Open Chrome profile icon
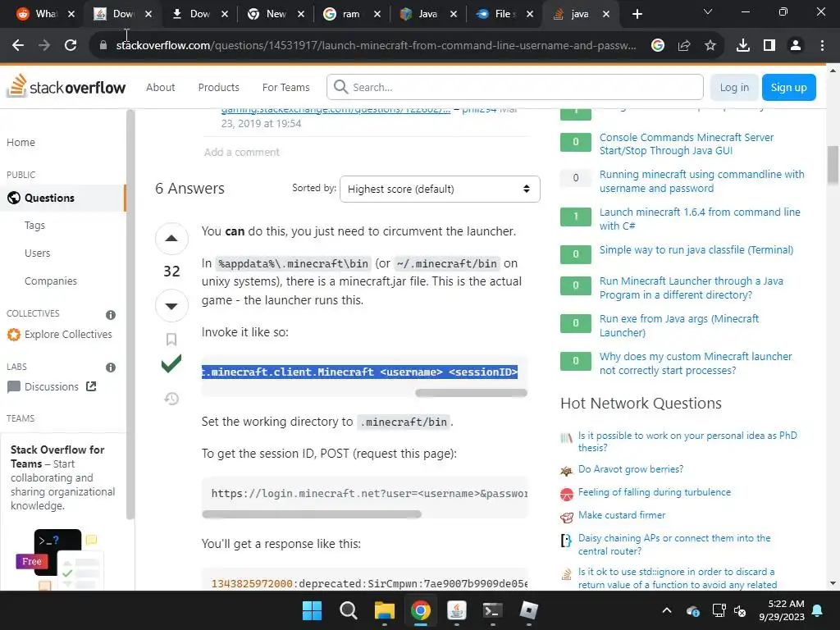Viewport: 840px width, 630px height. 796,46
